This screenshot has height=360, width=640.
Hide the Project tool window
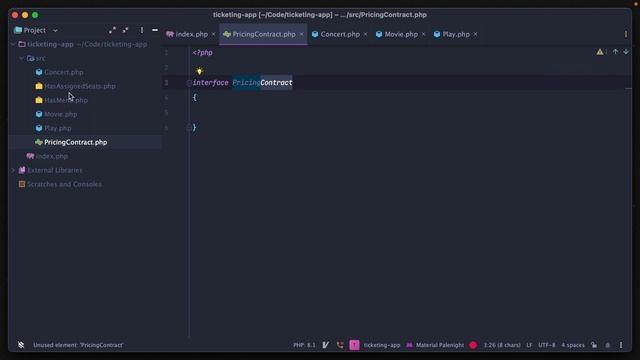tap(155, 30)
